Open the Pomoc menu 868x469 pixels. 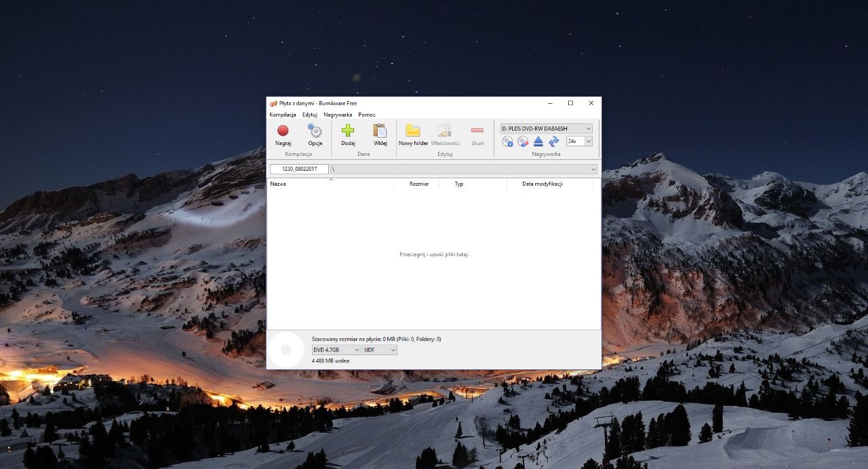(367, 115)
